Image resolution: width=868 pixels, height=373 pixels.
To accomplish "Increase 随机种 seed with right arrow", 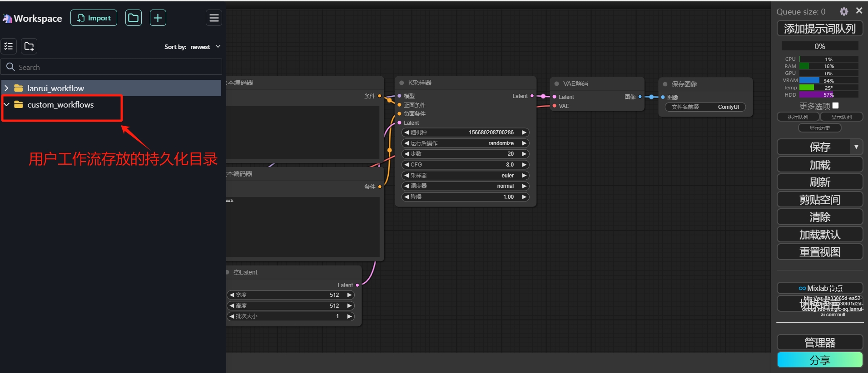I will click(524, 133).
